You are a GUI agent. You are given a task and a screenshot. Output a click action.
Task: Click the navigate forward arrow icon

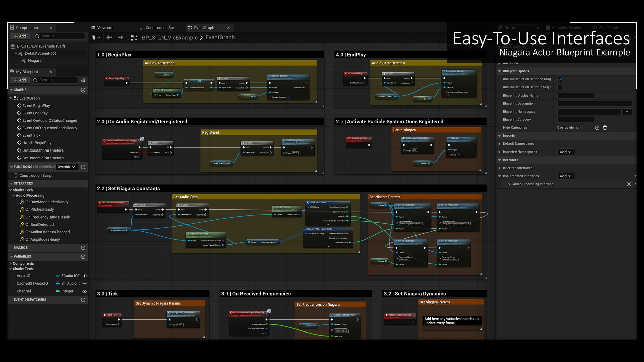click(120, 38)
